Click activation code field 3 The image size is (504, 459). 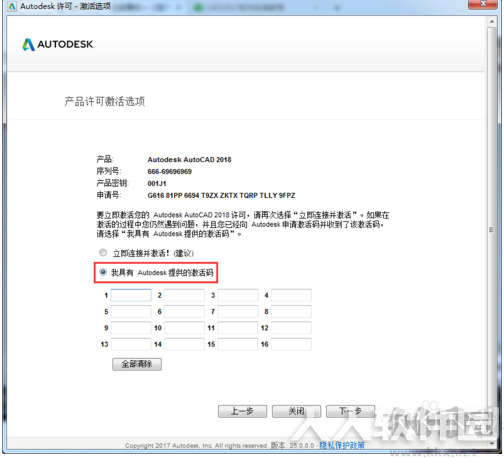(238, 295)
